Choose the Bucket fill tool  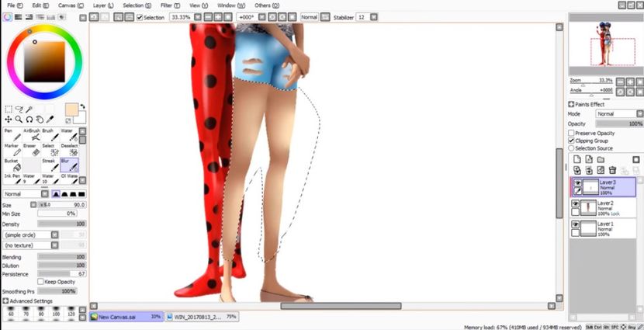[x=12, y=165]
